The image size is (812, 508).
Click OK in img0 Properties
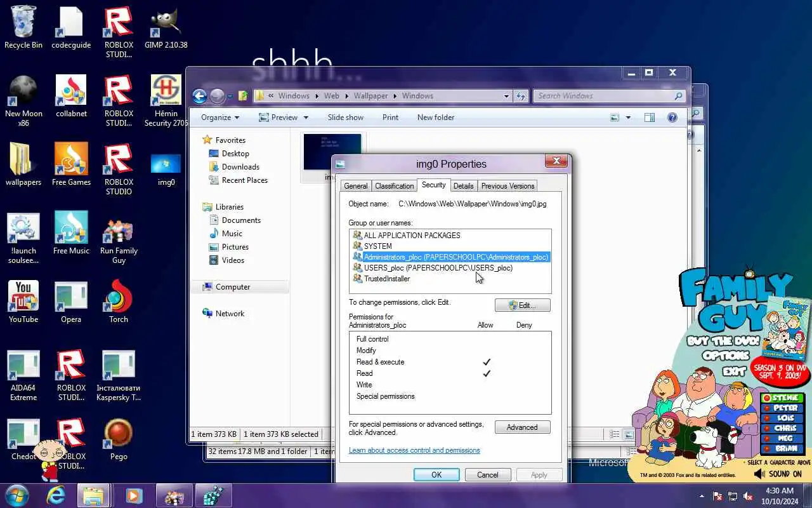point(436,475)
